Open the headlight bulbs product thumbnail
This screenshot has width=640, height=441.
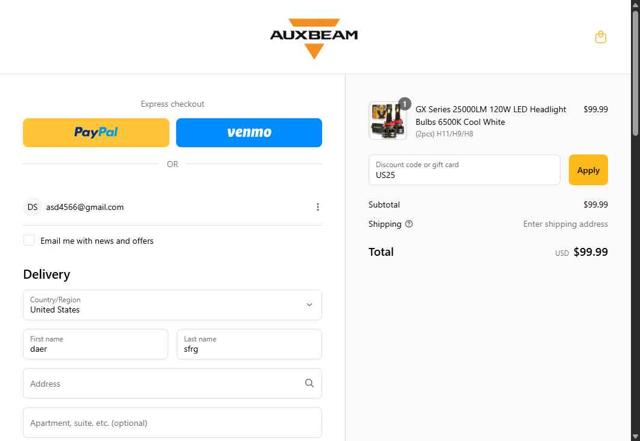388,120
